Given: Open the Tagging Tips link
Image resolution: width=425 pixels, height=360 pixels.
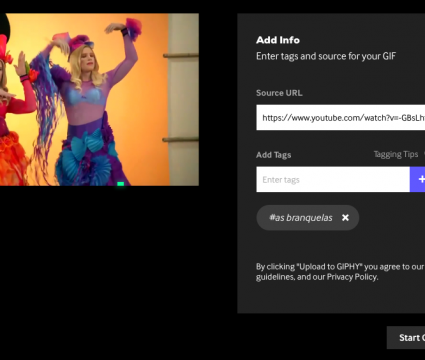Looking at the screenshot, I should 396,154.
